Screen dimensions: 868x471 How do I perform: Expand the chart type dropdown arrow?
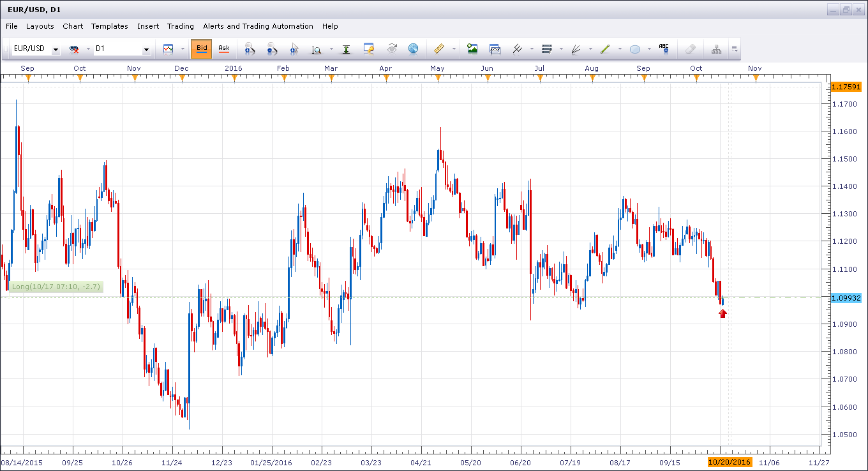tap(182, 49)
